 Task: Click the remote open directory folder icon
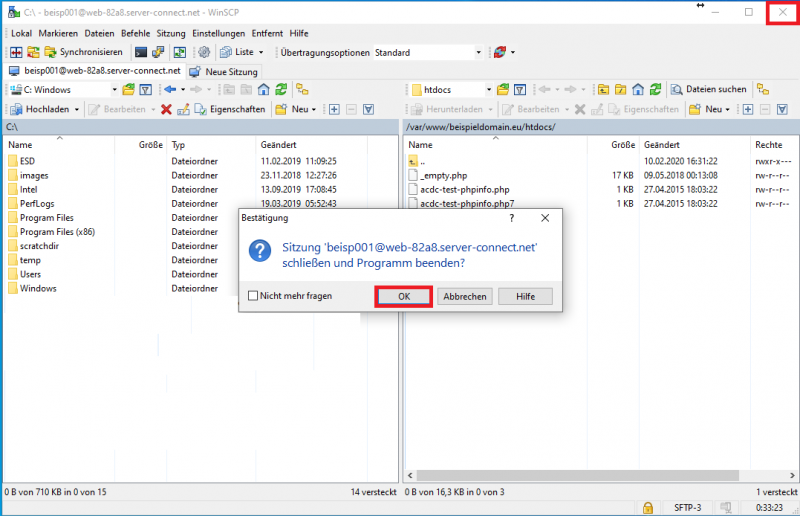(503, 90)
